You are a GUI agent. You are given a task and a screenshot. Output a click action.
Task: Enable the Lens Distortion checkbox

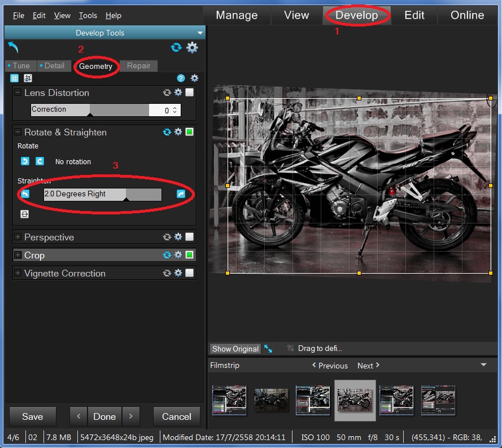click(190, 93)
